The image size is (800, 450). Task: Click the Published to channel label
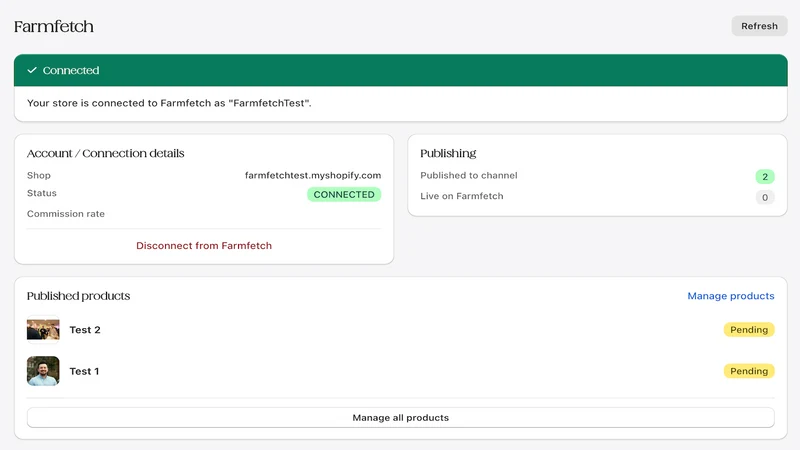tap(469, 175)
